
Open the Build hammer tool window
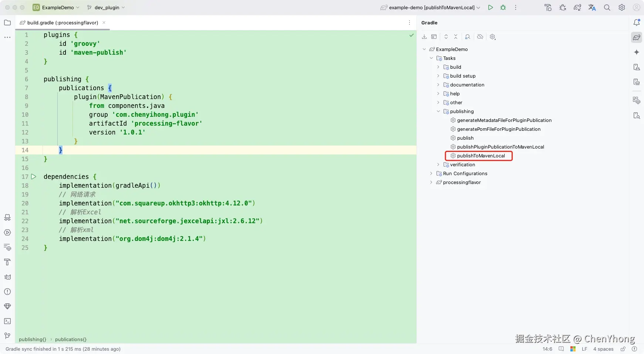coord(7,262)
